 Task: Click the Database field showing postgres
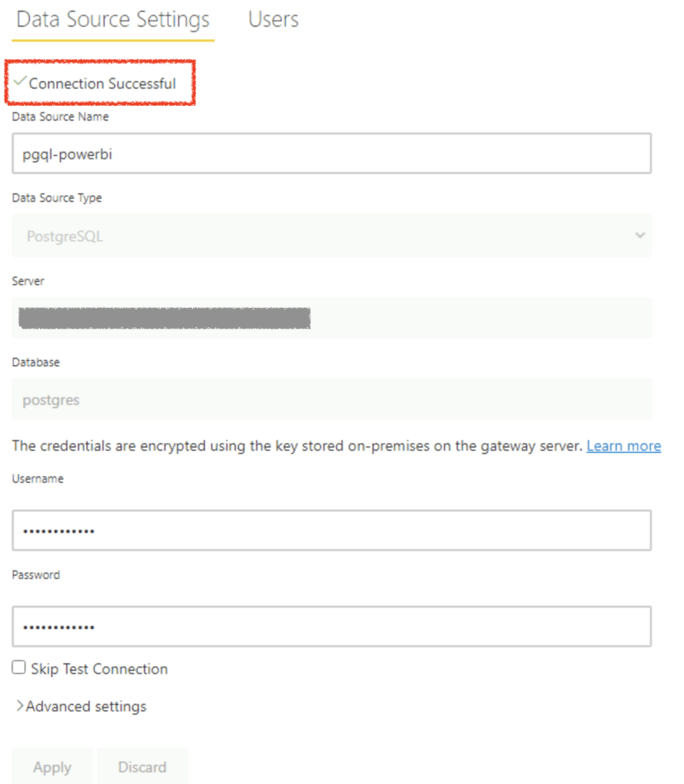tap(331, 399)
